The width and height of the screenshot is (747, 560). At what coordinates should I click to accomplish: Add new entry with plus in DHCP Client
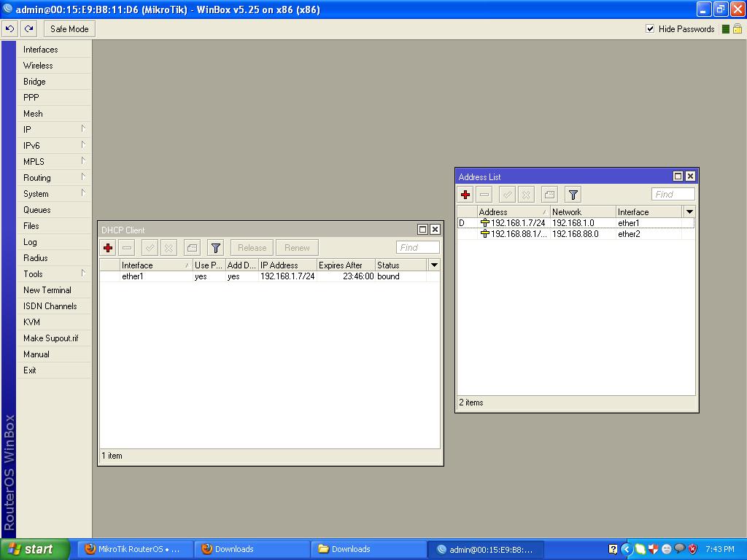point(108,248)
